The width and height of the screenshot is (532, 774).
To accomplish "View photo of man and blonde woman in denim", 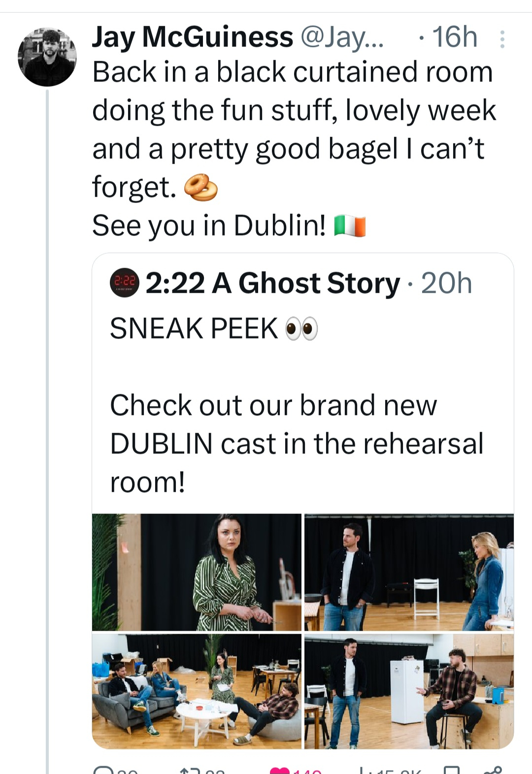I will [x=409, y=572].
